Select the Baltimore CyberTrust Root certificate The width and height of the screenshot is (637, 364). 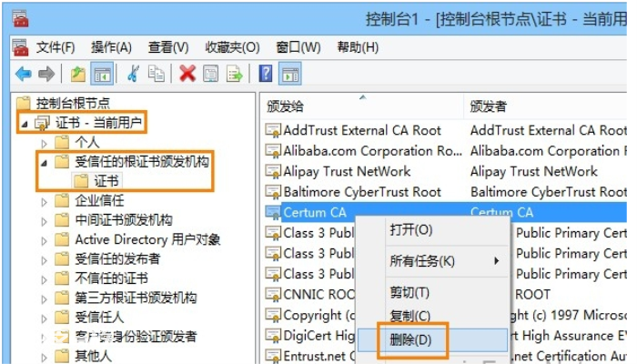click(x=362, y=191)
